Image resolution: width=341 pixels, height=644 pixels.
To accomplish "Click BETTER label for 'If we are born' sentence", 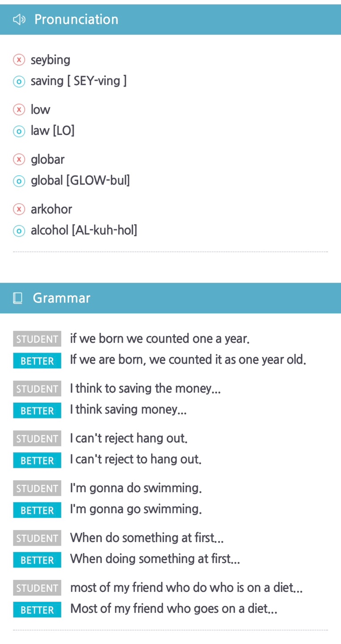I will point(37,361).
